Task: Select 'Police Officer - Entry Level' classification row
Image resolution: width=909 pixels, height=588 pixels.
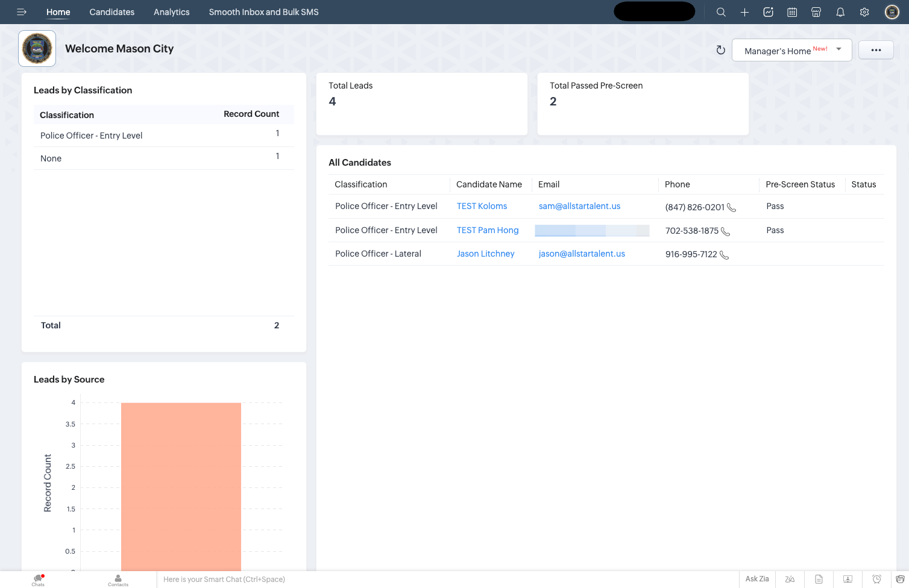Action: [x=164, y=136]
